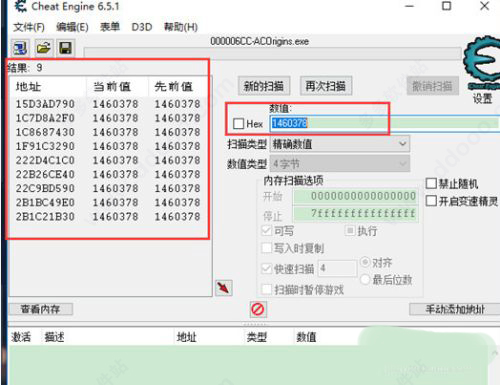Open the 数值类型 dropdown

pos(340,164)
